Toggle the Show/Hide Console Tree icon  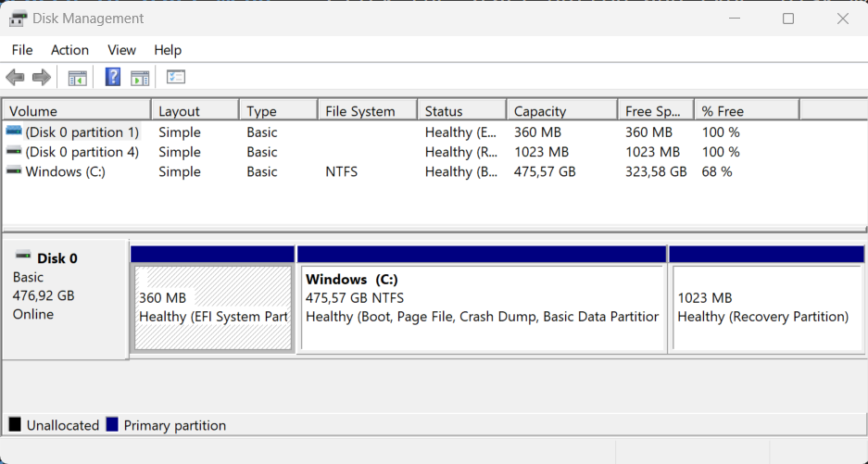pos(78,78)
